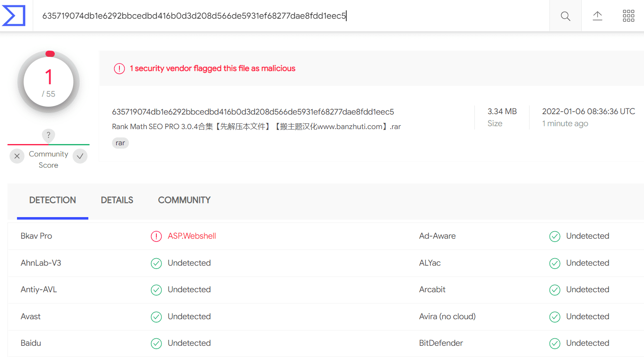Select Undetected result for Avira (no cloud)

coord(588,316)
